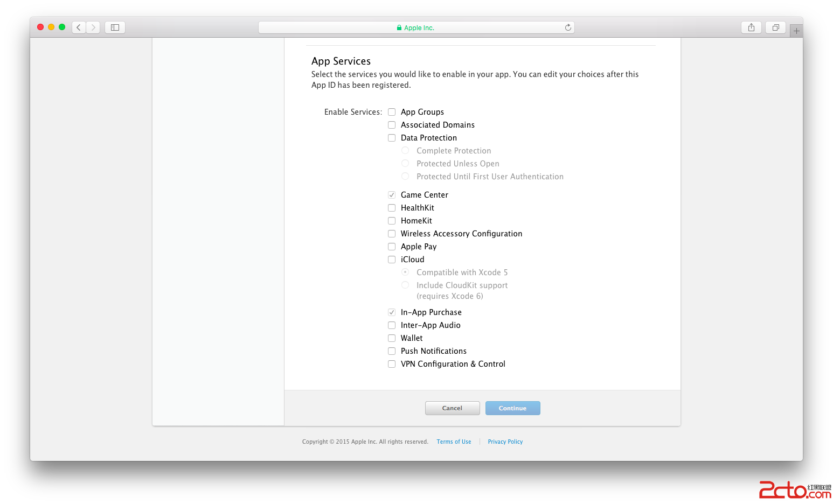Click the Enable Services label

[x=353, y=112]
